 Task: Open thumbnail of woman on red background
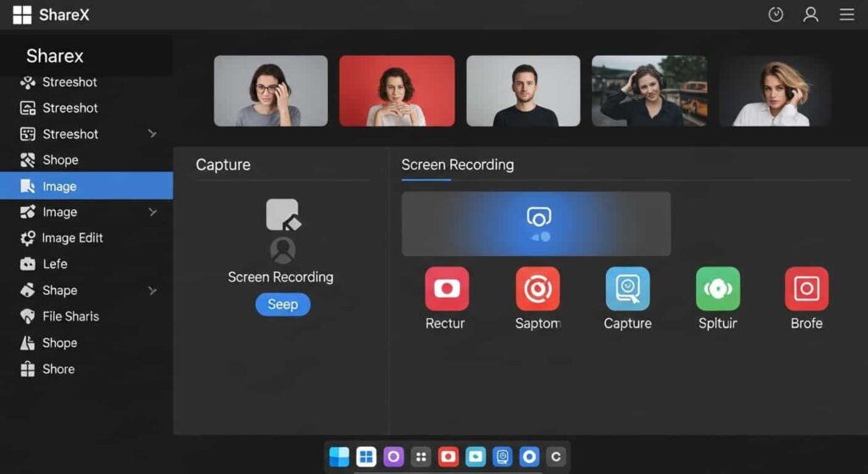pyautogui.click(x=397, y=91)
